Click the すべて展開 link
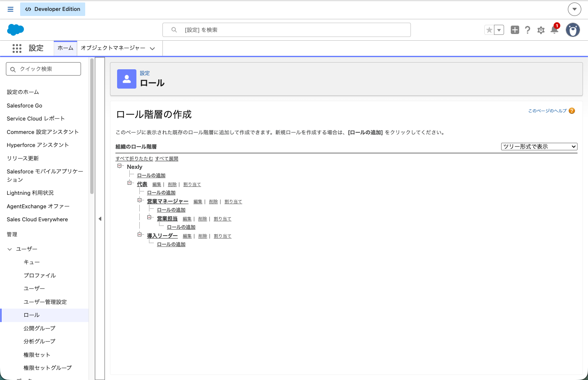Image resolution: width=588 pixels, height=380 pixels. (167, 159)
